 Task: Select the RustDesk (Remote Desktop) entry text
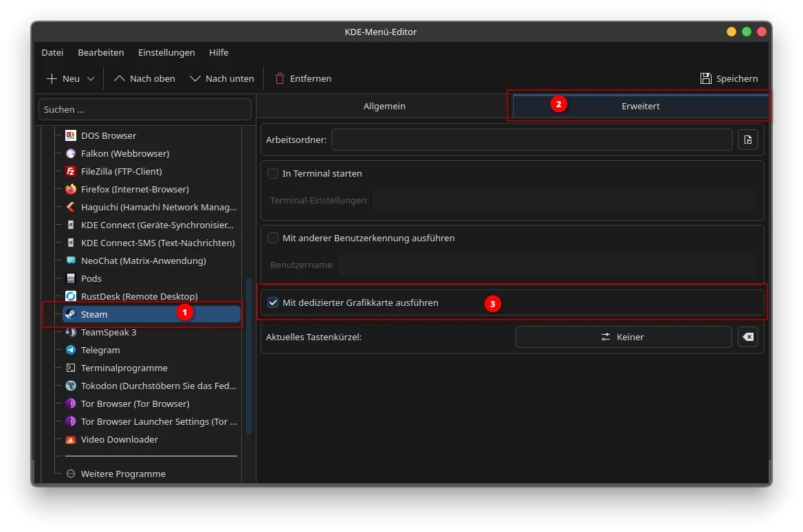(x=140, y=296)
